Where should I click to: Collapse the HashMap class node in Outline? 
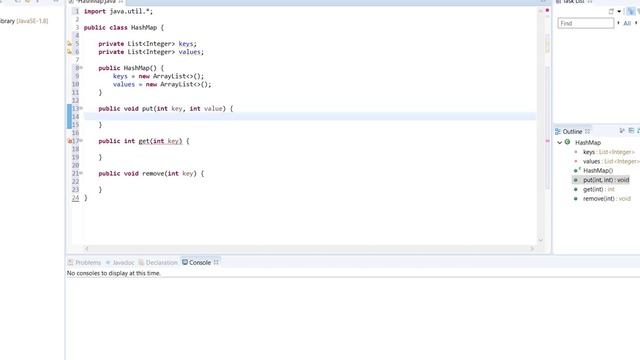(x=560, y=142)
